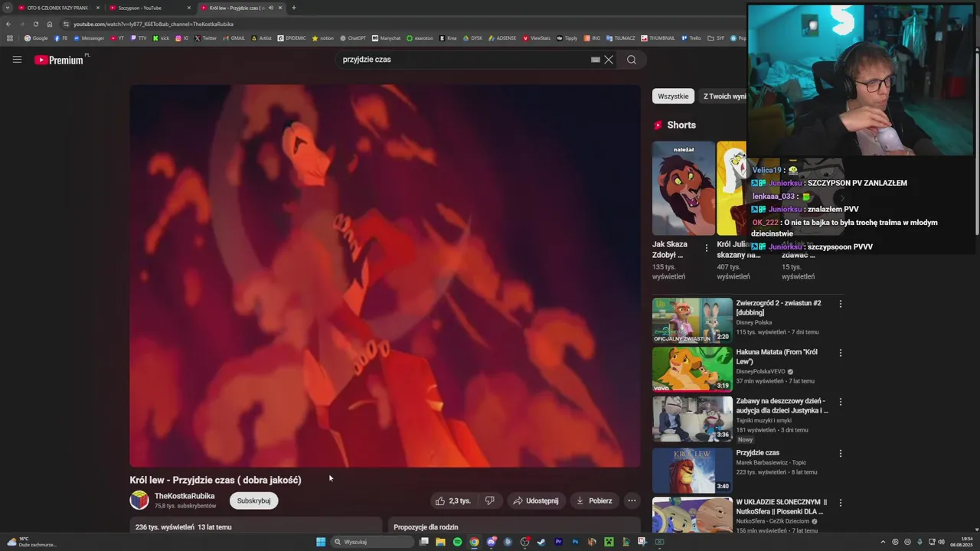The image size is (980, 551).
Task: Select the Wszystkie filter chip
Action: (x=673, y=96)
